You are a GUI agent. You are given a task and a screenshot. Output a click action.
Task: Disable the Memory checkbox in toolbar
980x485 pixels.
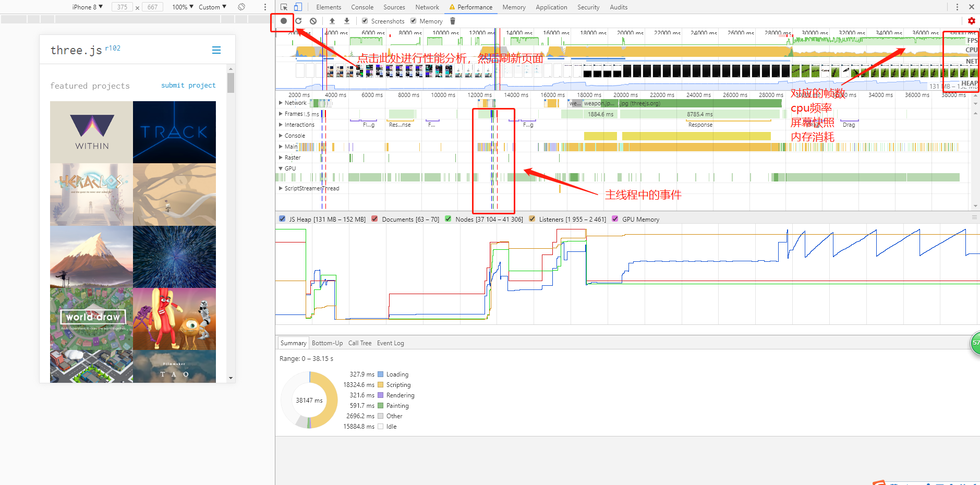pyautogui.click(x=413, y=21)
